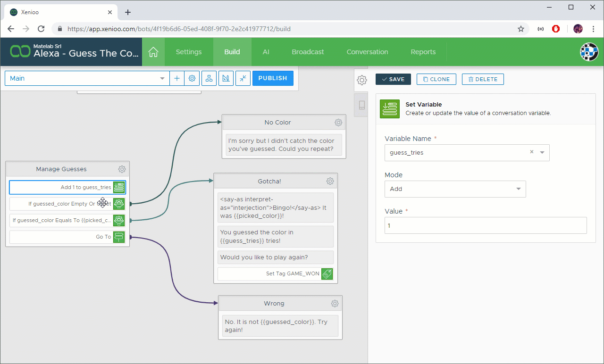Viewport: 604px width, 364px height.
Task: Click the collapse arrows icon in toolbar
Action: point(243,78)
